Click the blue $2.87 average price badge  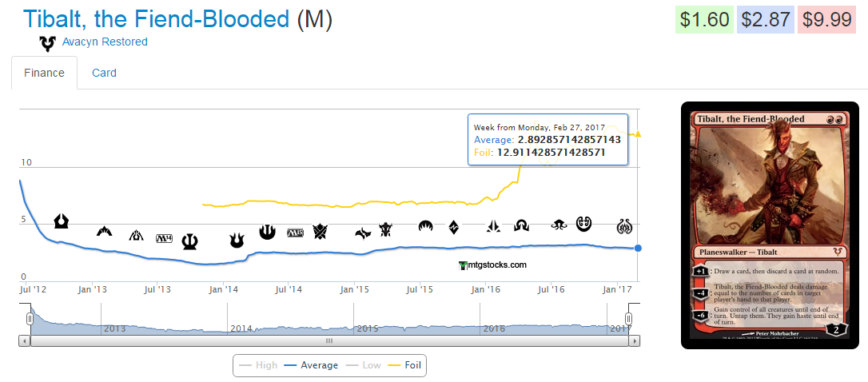[x=766, y=20]
